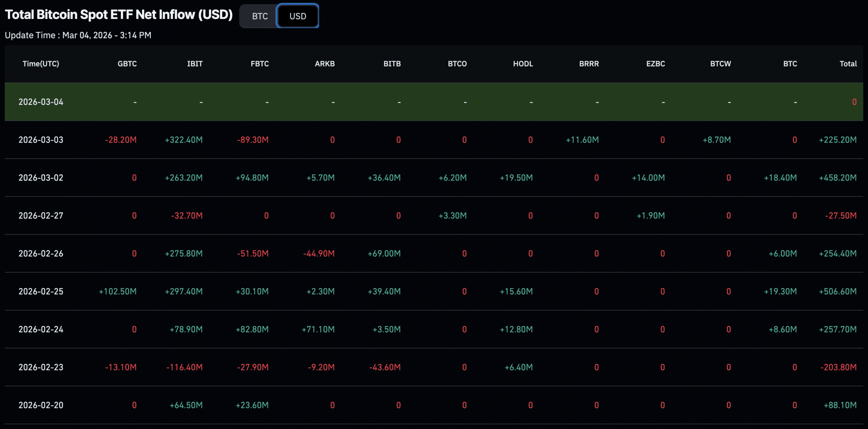Keep USD display mode selected
Screen dimensions: 868x429
coord(297,16)
